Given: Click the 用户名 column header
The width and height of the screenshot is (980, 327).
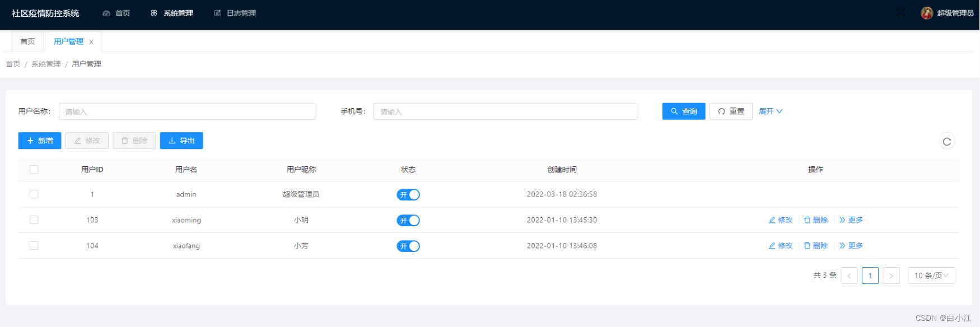Looking at the screenshot, I should pos(186,170).
